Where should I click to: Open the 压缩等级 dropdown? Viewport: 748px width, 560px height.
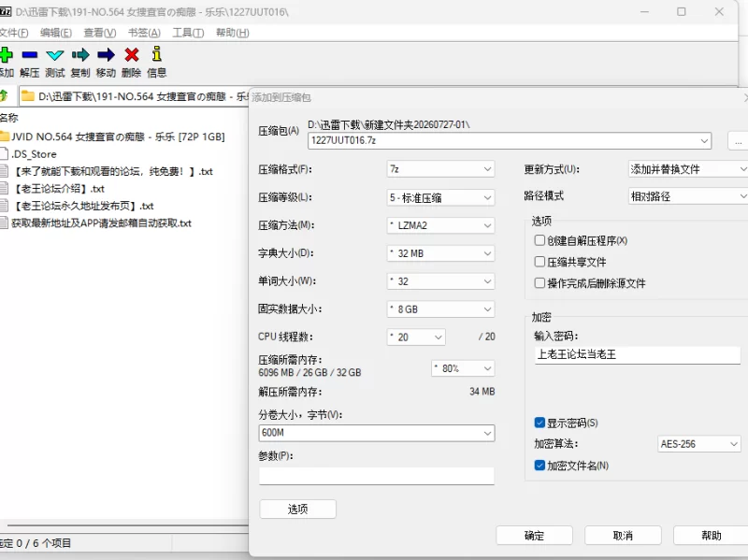point(440,197)
